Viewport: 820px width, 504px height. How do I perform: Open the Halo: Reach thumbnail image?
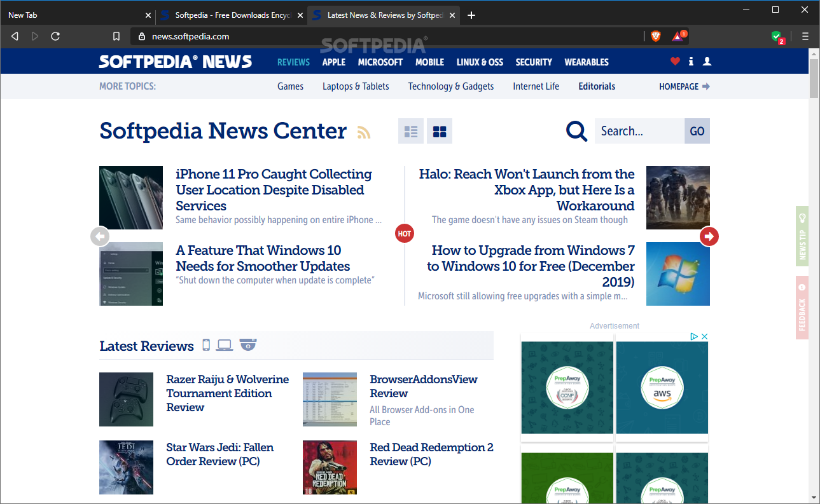pyautogui.click(x=678, y=198)
